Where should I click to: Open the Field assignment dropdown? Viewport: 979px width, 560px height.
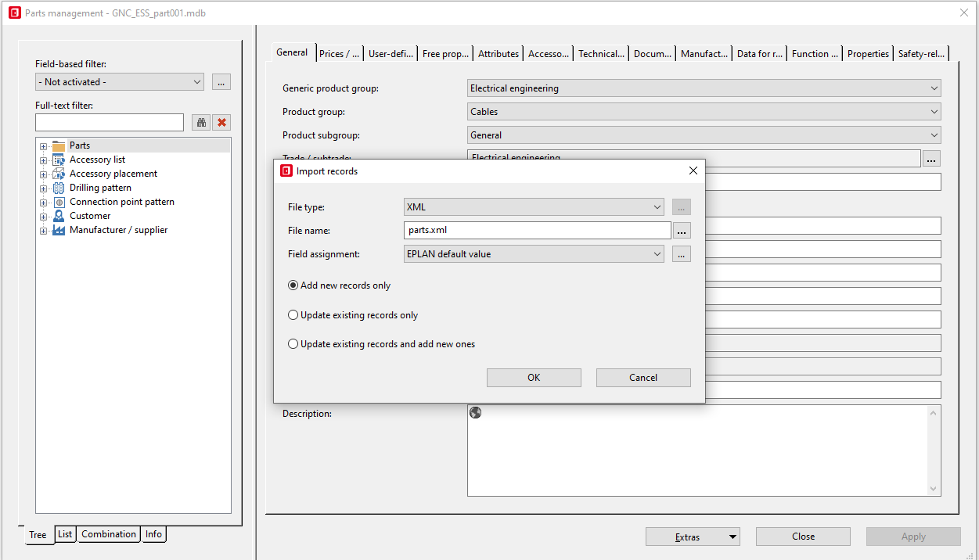coord(534,253)
